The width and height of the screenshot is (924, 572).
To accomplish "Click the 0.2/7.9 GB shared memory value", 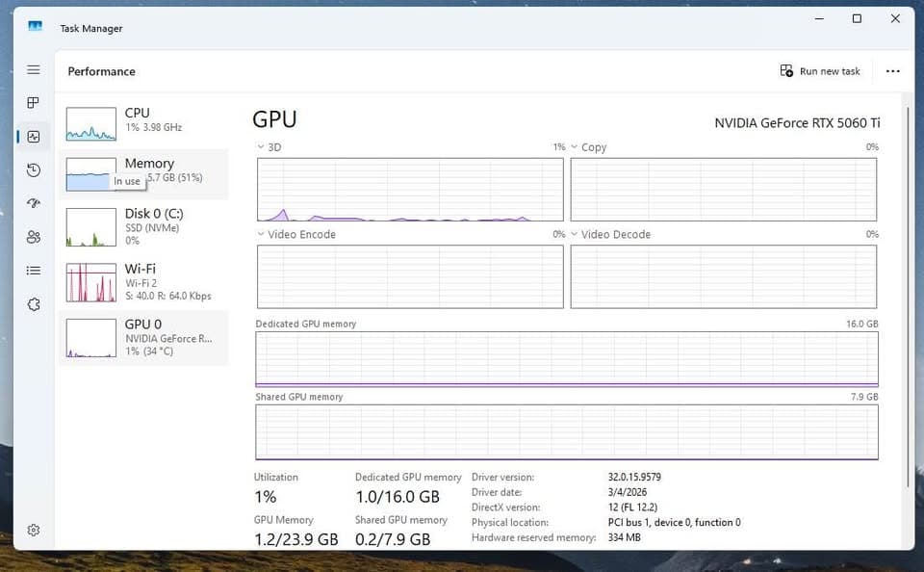I will point(393,539).
